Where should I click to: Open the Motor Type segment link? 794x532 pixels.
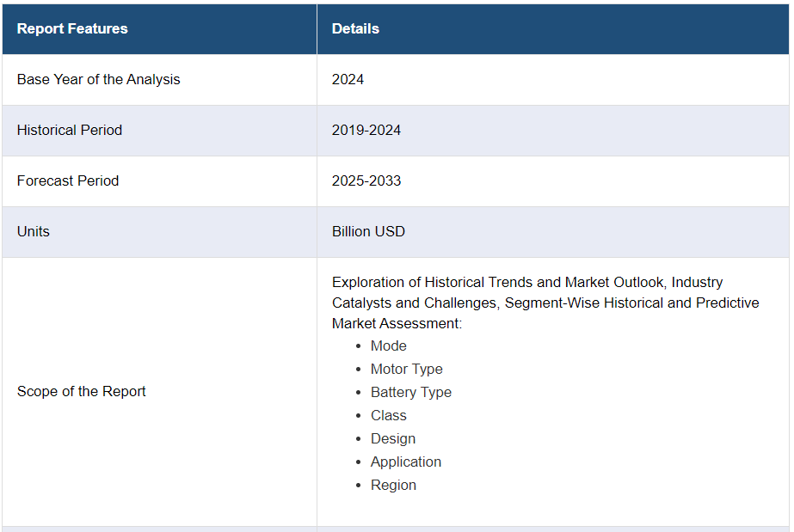(x=406, y=369)
